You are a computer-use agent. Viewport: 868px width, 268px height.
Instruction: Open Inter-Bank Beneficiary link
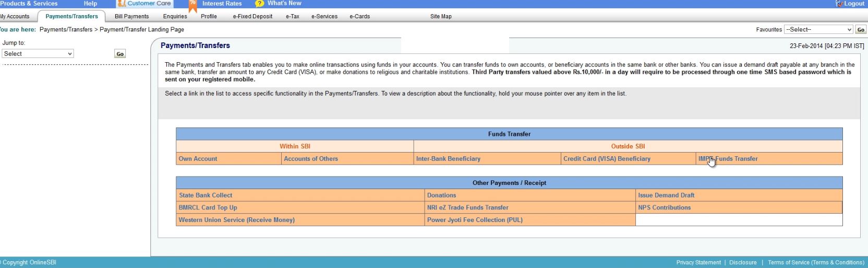point(448,159)
